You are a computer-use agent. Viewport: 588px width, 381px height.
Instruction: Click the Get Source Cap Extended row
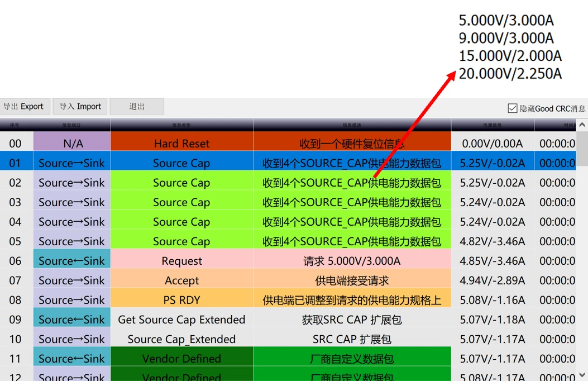181,320
